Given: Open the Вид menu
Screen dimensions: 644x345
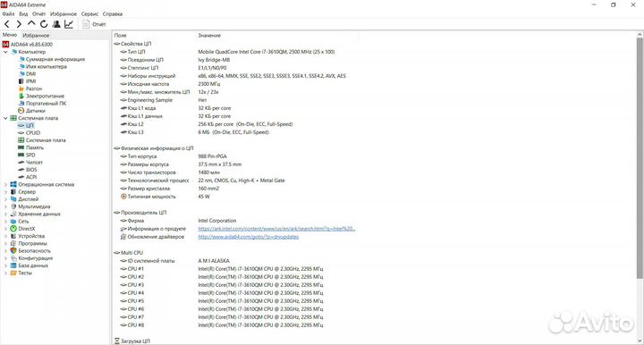Looking at the screenshot, I should (23, 14).
